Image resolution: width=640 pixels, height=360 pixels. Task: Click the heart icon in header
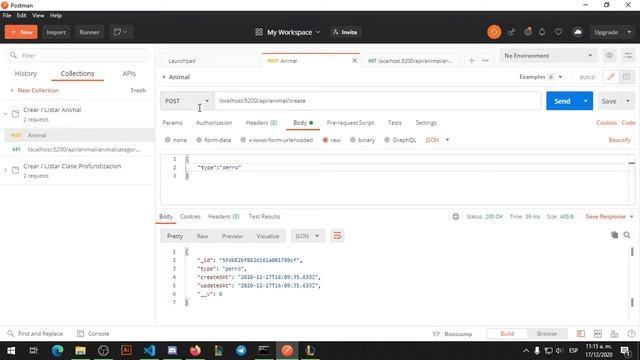(x=558, y=32)
